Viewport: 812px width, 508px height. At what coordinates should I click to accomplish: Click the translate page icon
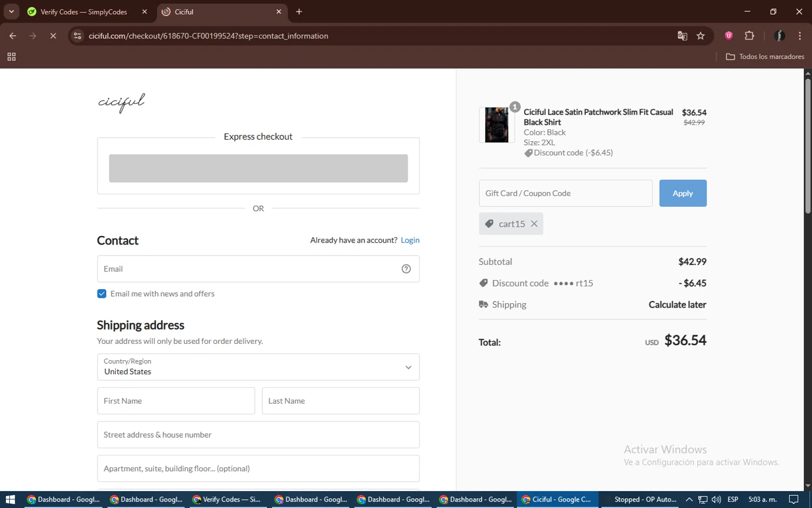(x=682, y=36)
